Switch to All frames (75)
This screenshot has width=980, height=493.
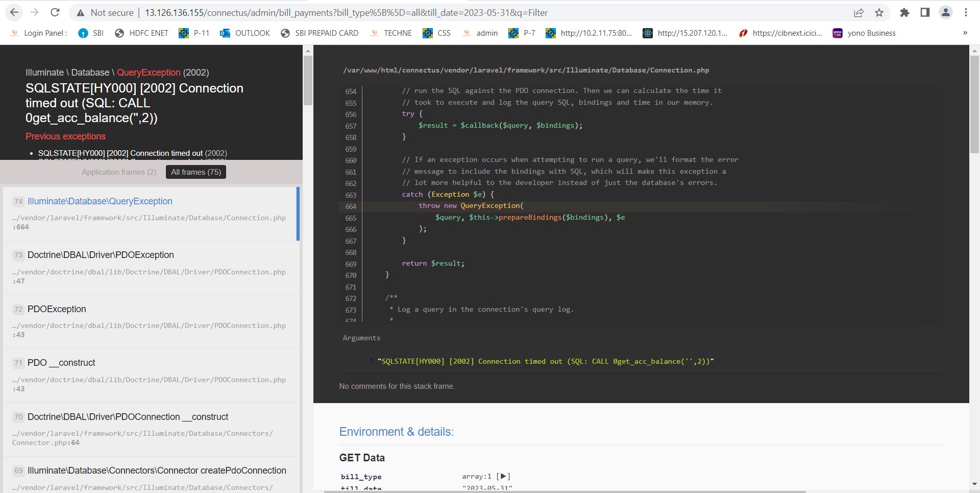196,172
